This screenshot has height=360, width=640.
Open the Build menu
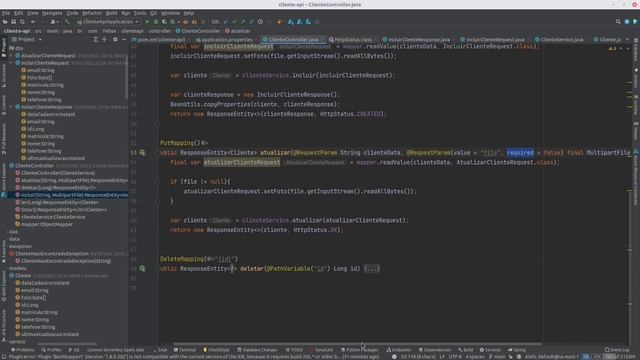point(111,13)
